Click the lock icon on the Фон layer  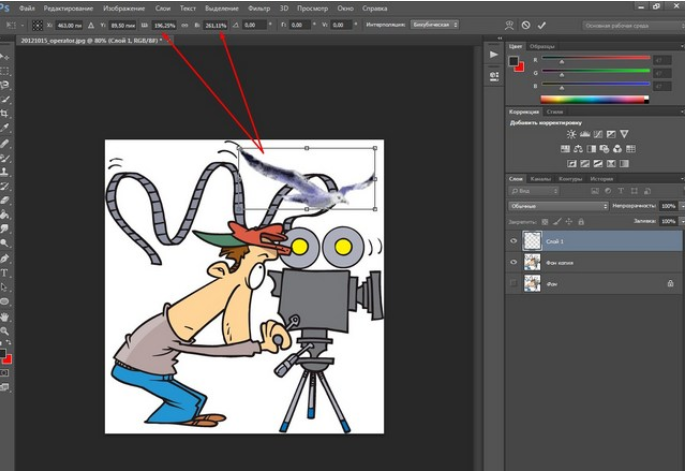670,284
